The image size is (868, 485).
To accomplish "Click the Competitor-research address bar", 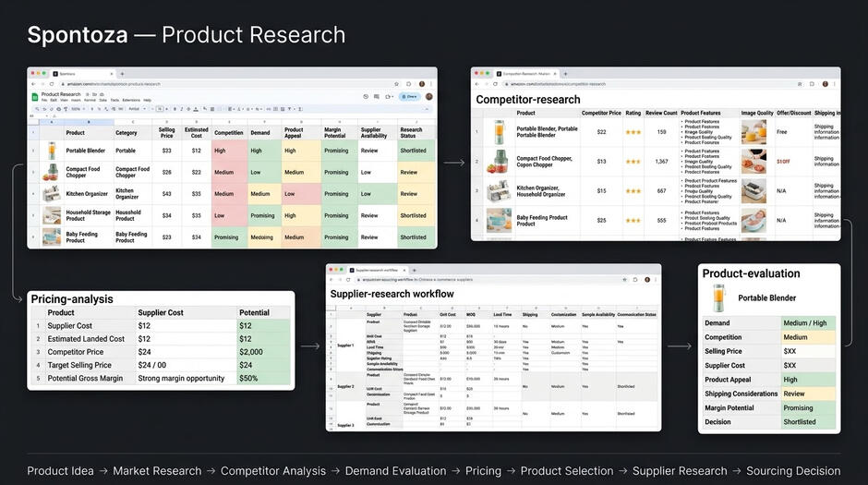I will pyautogui.click(x=647, y=84).
